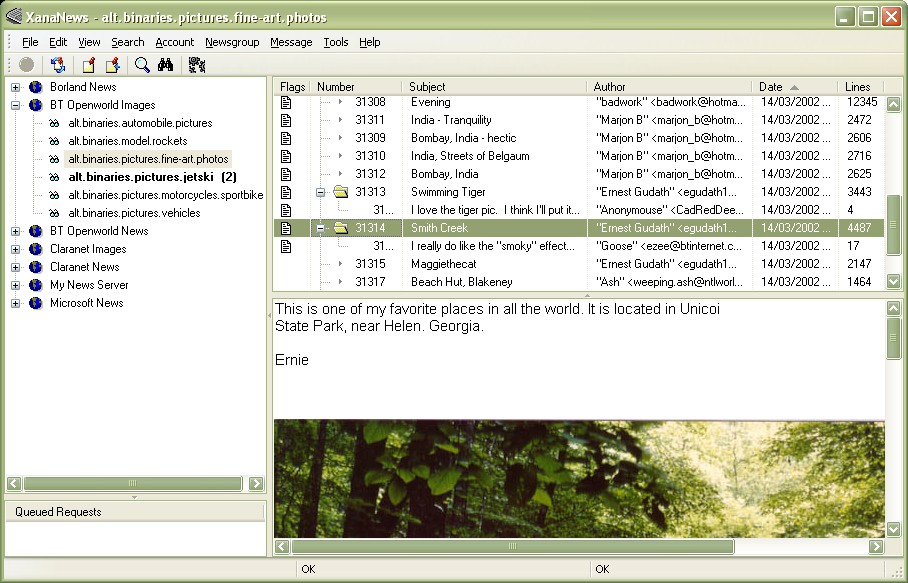Sort messages by the Author column header
The image size is (908, 583).
(669, 87)
